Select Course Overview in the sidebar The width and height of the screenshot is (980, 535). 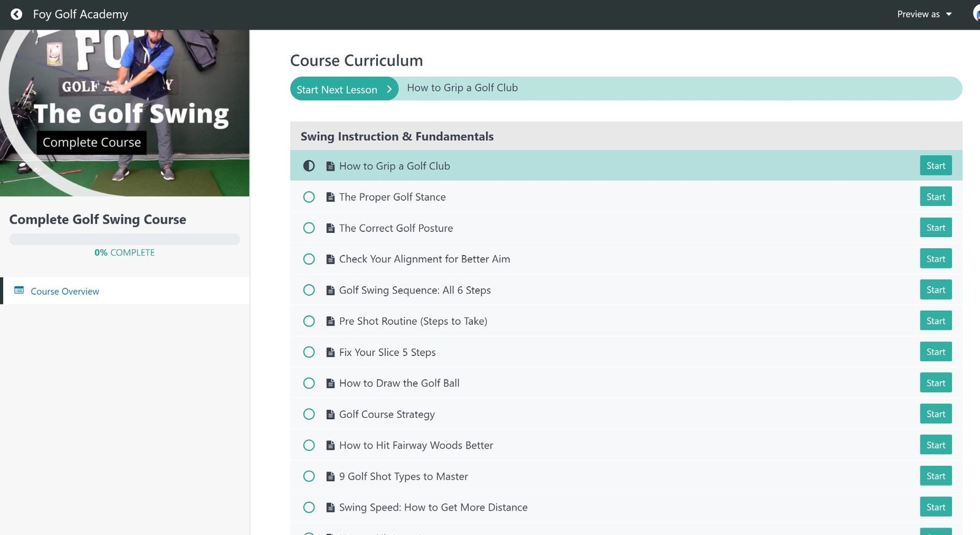(x=65, y=292)
